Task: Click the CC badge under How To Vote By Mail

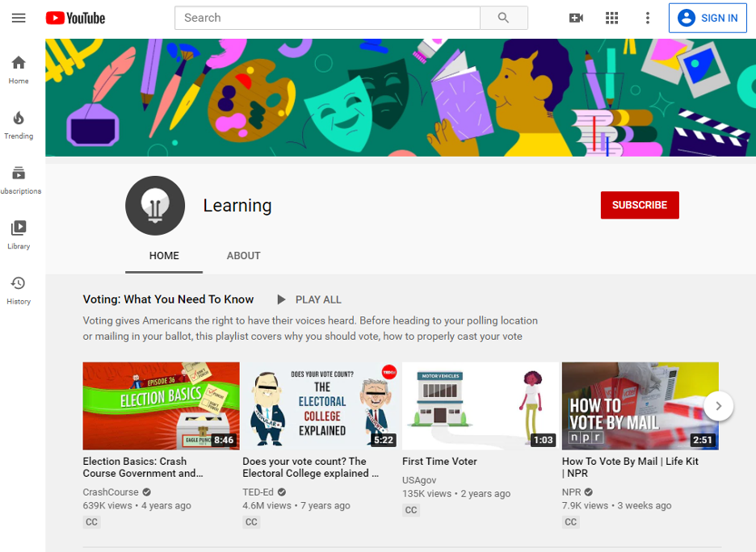Action: pyautogui.click(x=571, y=521)
